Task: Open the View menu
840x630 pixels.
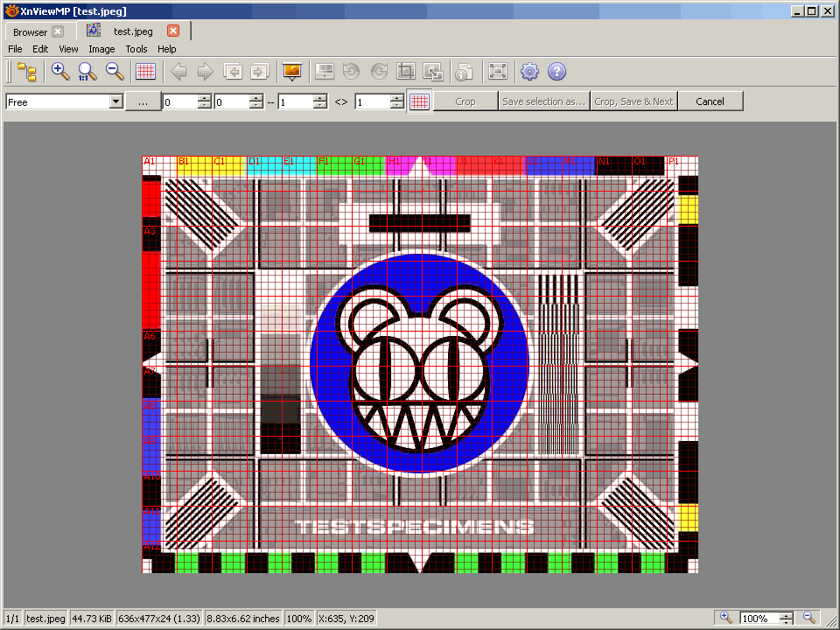Action: 68,49
